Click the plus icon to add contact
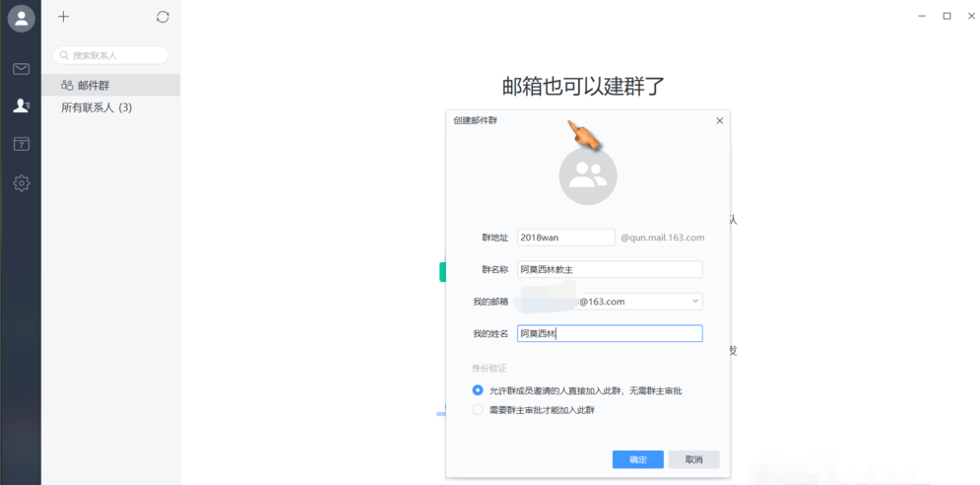The width and height of the screenshot is (980, 485). click(x=63, y=17)
